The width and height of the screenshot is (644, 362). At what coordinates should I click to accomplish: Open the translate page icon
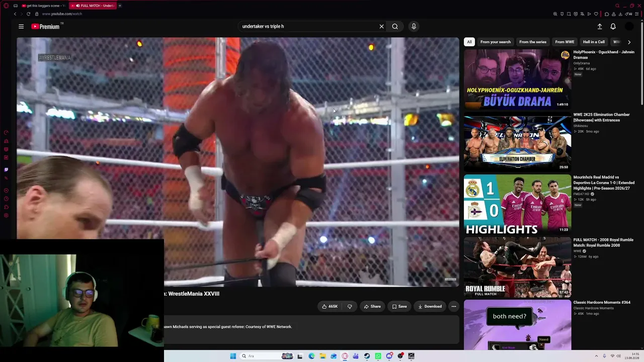(582, 14)
